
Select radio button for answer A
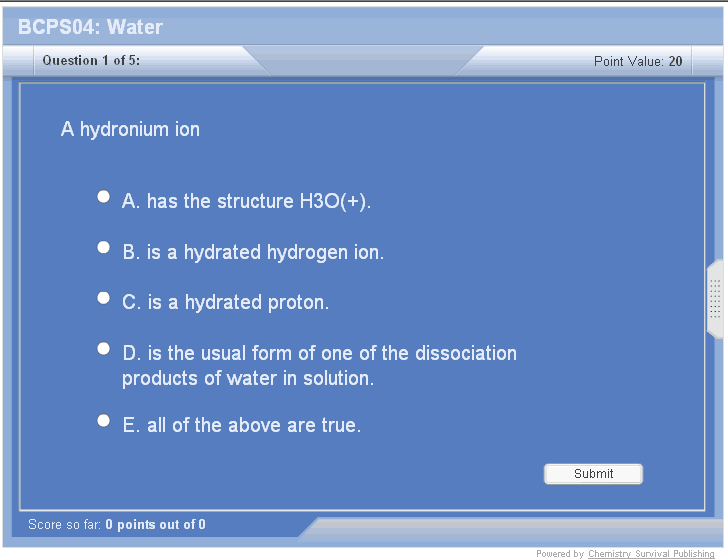click(103, 197)
